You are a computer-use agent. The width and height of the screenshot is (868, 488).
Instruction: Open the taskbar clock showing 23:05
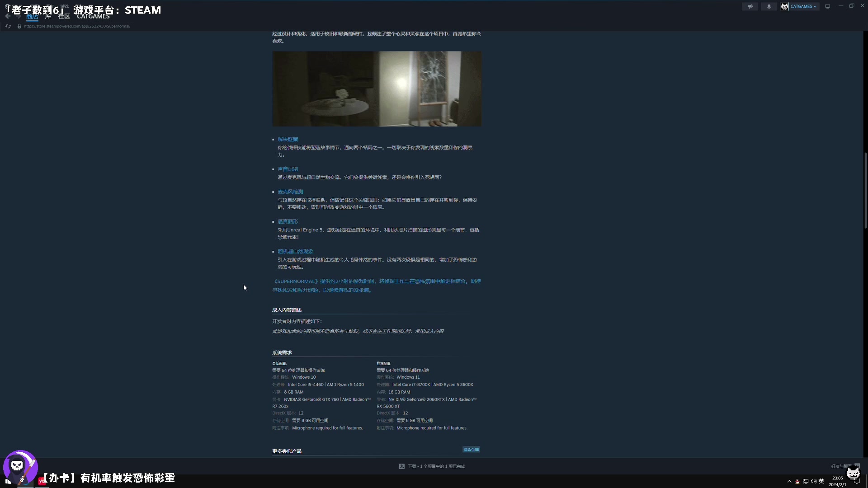(x=837, y=481)
